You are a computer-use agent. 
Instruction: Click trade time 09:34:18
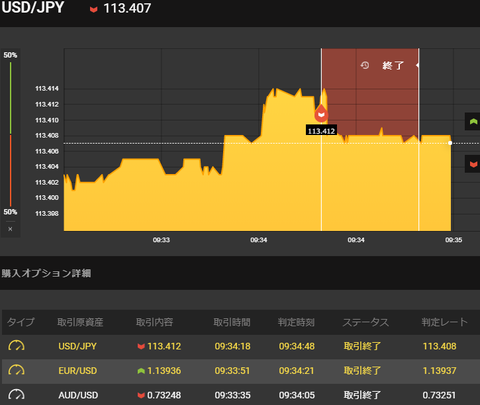pyautogui.click(x=233, y=346)
